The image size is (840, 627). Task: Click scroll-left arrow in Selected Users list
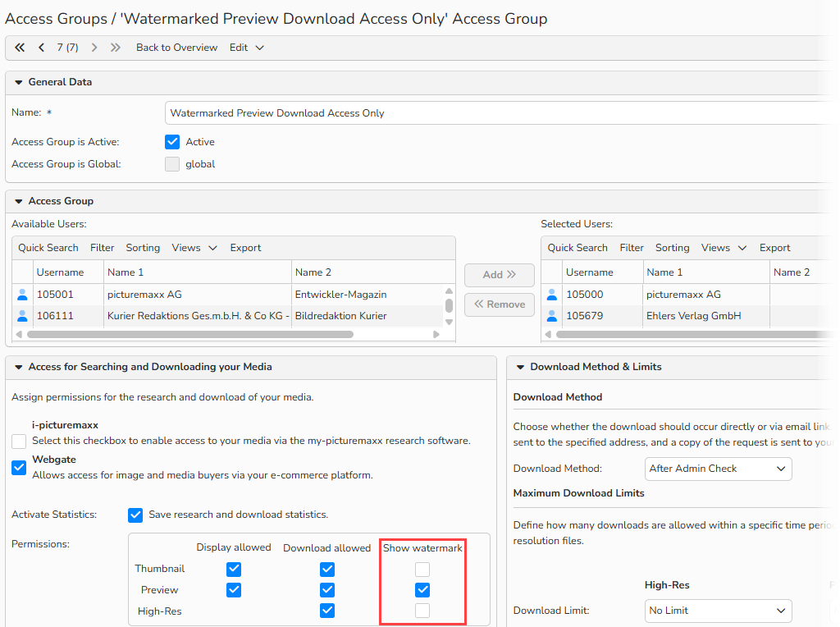pyautogui.click(x=548, y=334)
